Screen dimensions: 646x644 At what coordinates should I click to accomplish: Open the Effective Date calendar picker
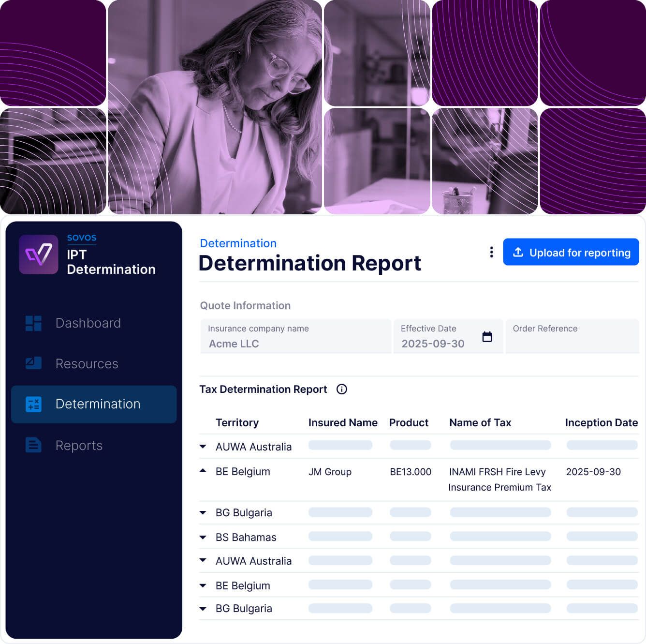[x=487, y=337]
